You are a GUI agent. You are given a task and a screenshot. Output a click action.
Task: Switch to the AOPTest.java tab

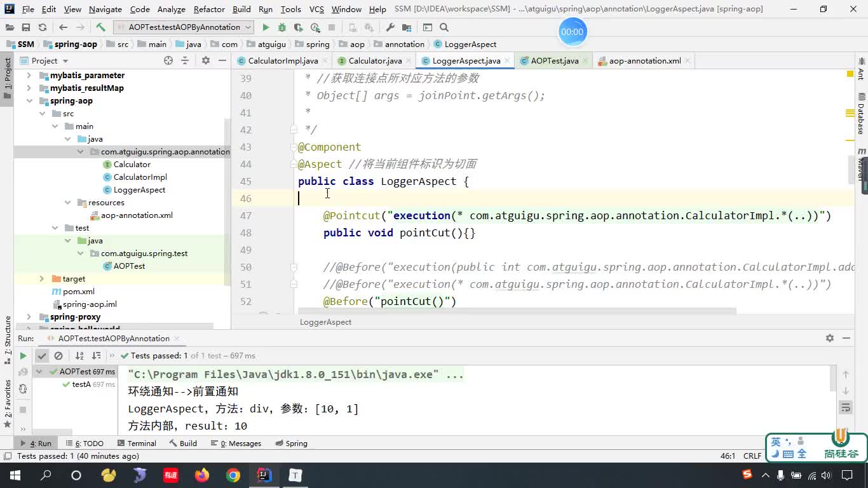click(554, 61)
